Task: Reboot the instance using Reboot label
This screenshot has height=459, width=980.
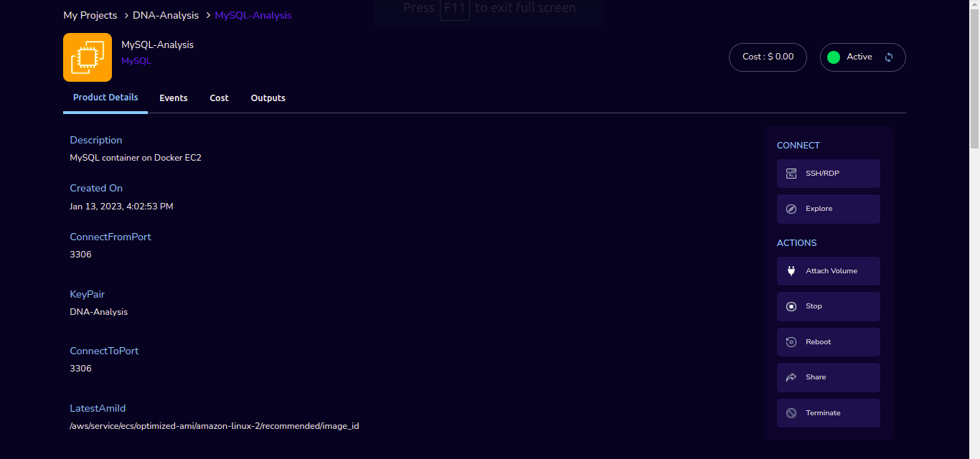Action: pyautogui.click(x=819, y=342)
